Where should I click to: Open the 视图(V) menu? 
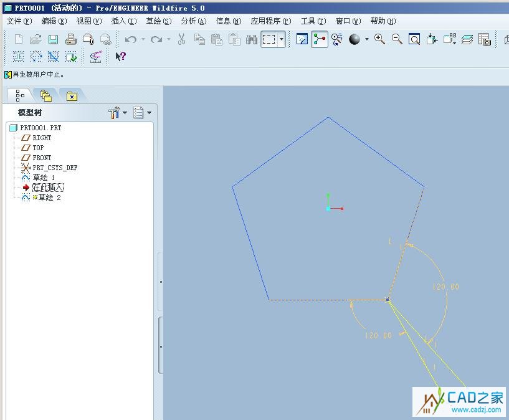[89, 21]
